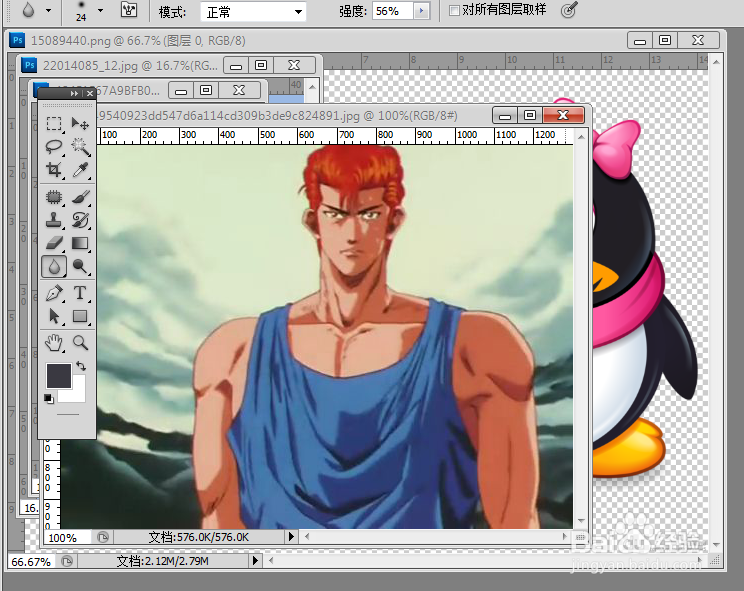Select the Brush tool
The height and width of the screenshot is (591, 744).
(x=80, y=196)
